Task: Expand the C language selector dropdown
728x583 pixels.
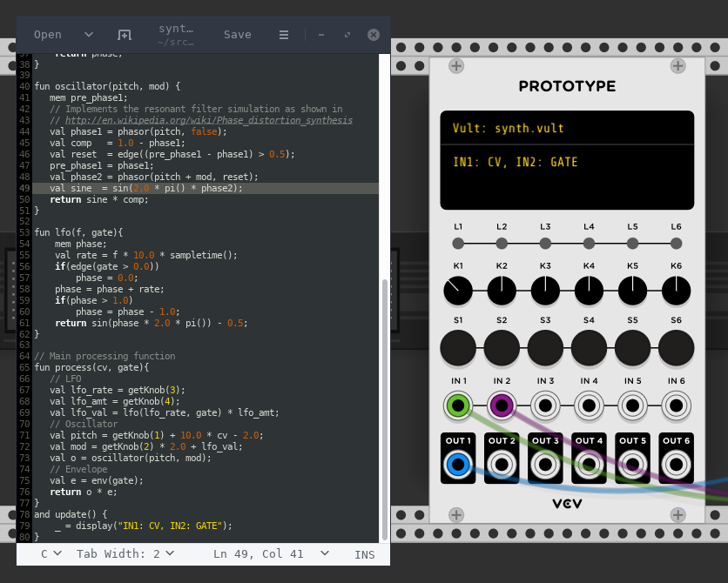Action: (x=51, y=553)
